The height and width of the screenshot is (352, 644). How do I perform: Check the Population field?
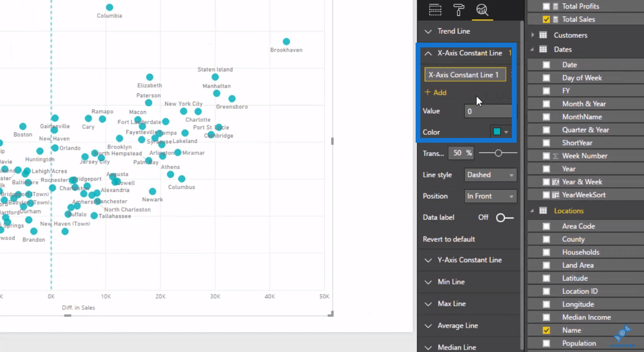tap(546, 343)
